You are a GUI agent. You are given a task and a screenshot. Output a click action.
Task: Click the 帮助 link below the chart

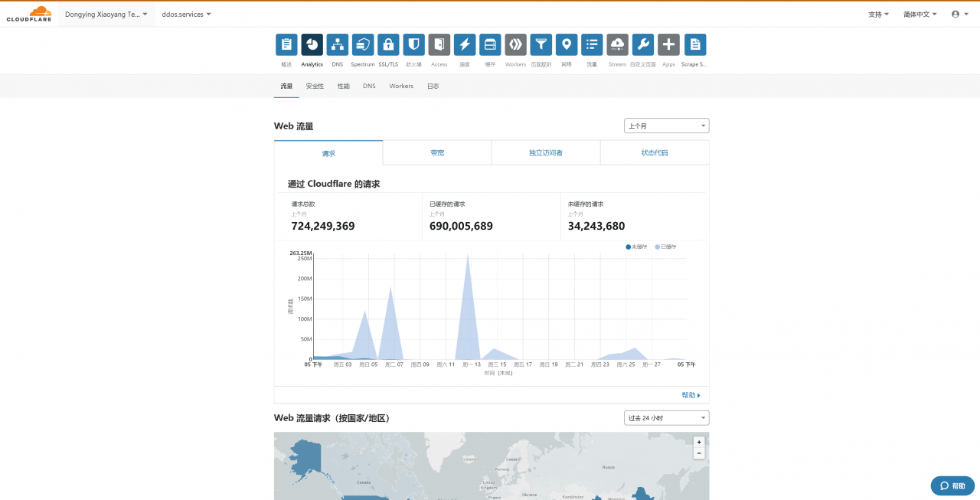point(691,395)
